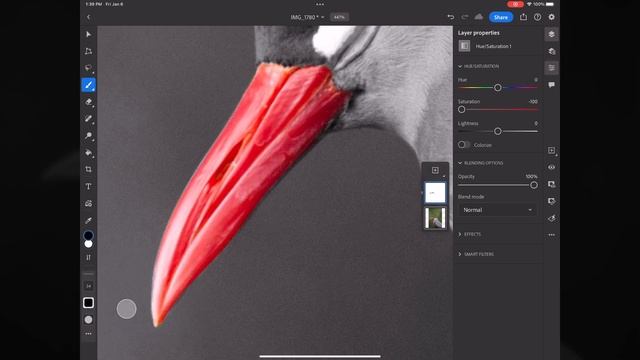Click the Hue/Saturation 1 adjustment layer icon
This screenshot has height=360, width=640.
[x=464, y=46]
